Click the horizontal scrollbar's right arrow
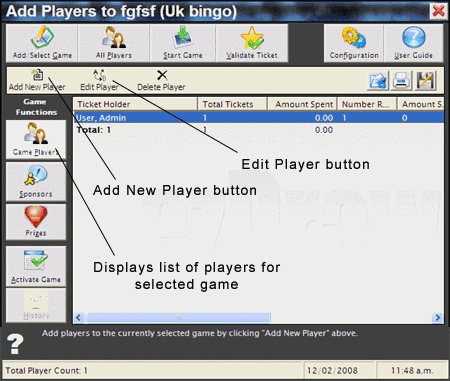This screenshot has height=381, width=450. click(x=438, y=317)
